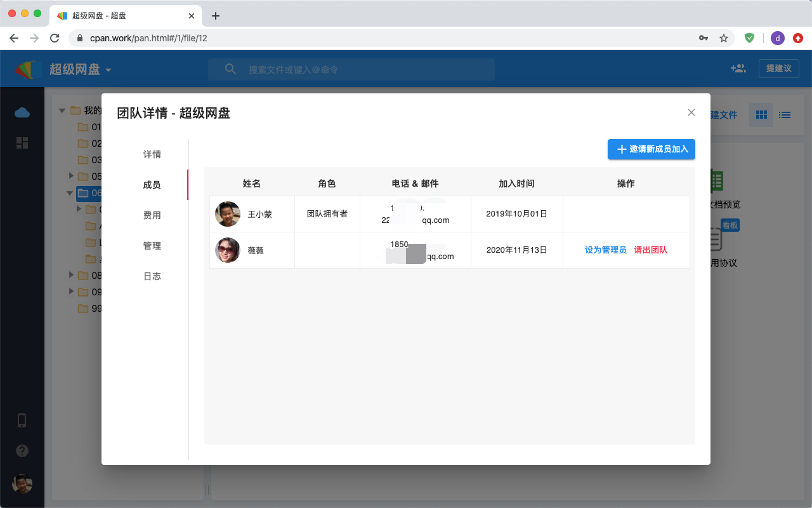Screen dimensions: 812x508
Task: Click the cloud drive icon in sidebar
Action: pos(22,112)
